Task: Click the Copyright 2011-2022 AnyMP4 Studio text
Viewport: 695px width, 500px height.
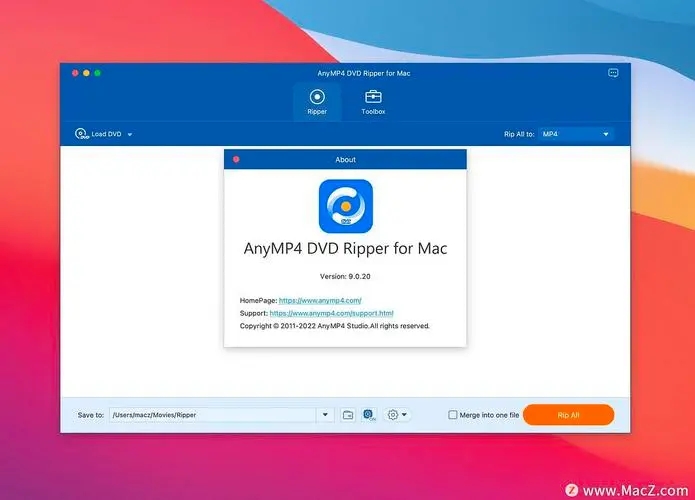Action: tap(335, 326)
